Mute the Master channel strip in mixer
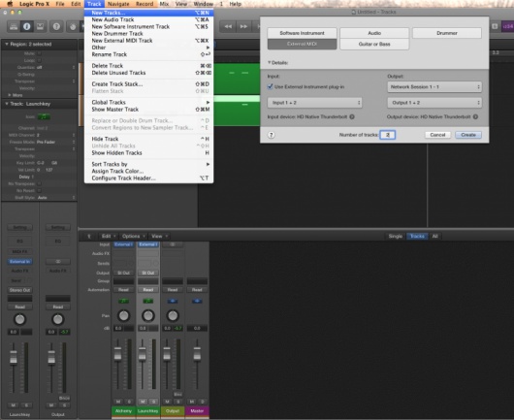Viewport: 514px width, 420px height. coord(192,402)
